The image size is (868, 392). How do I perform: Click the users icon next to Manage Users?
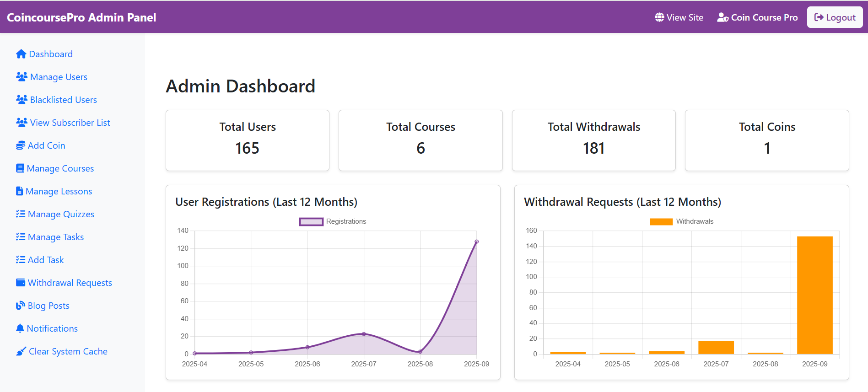(22, 77)
